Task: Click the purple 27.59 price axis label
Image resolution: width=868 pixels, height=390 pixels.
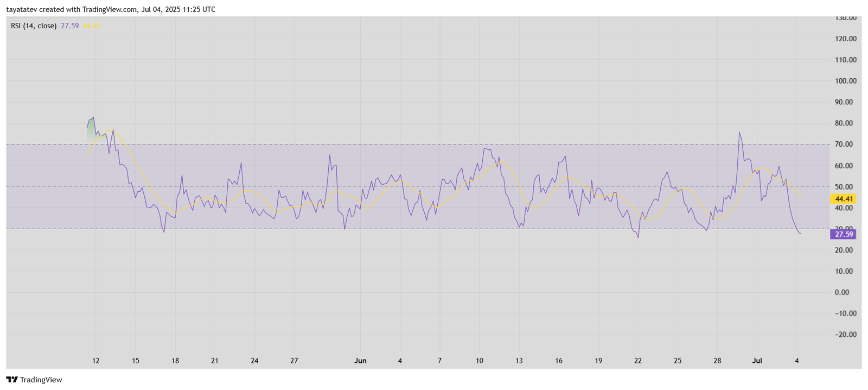Action: (844, 234)
